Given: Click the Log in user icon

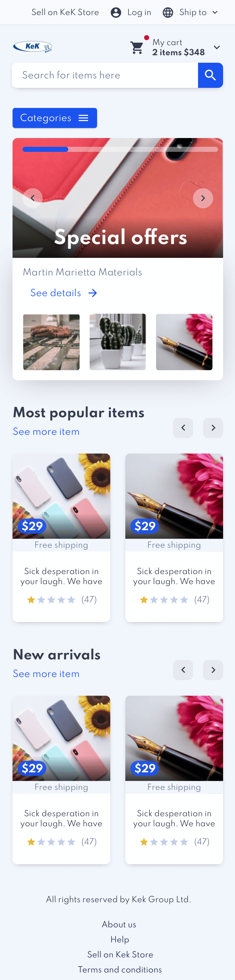Looking at the screenshot, I should coord(116,13).
